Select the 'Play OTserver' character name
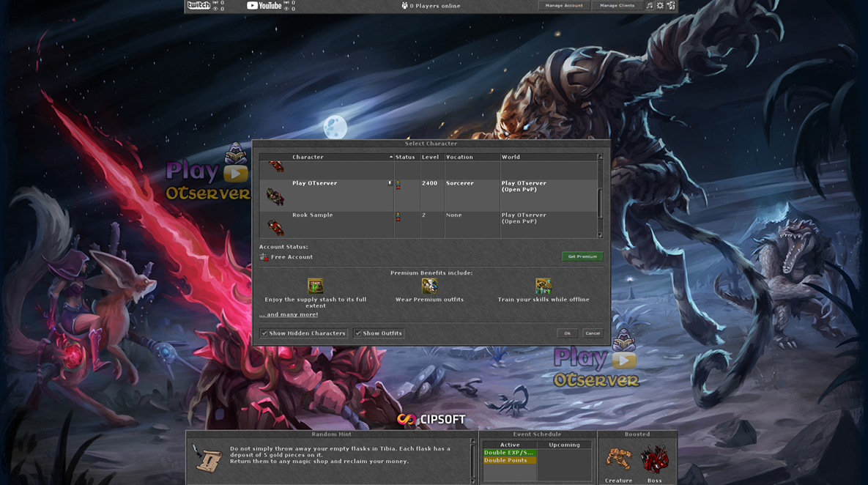 (314, 183)
